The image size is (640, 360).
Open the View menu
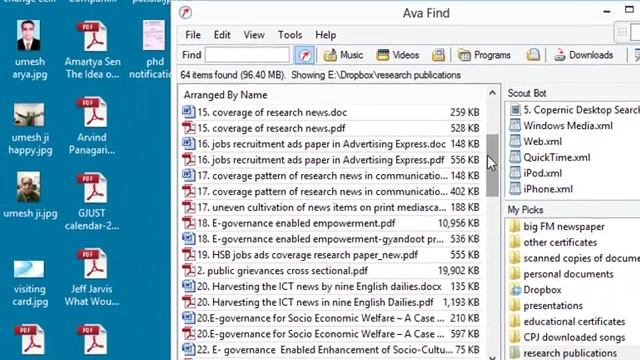coord(254,35)
